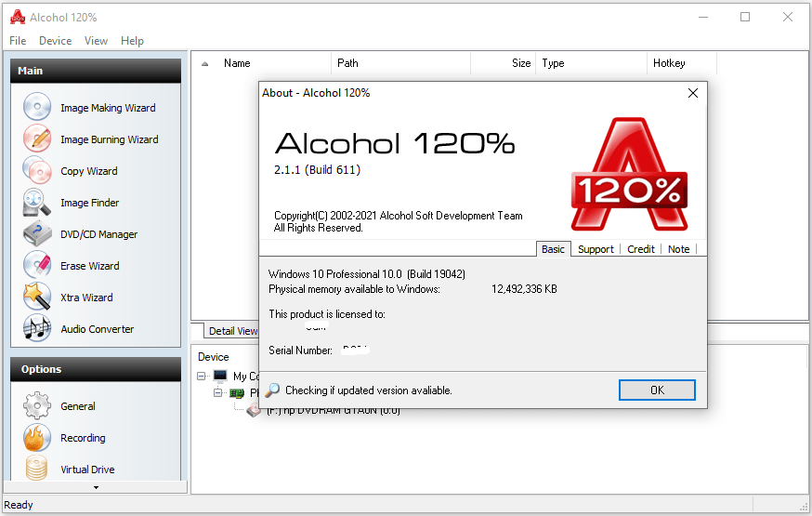
Task: Switch to the Credit tab
Action: click(641, 249)
